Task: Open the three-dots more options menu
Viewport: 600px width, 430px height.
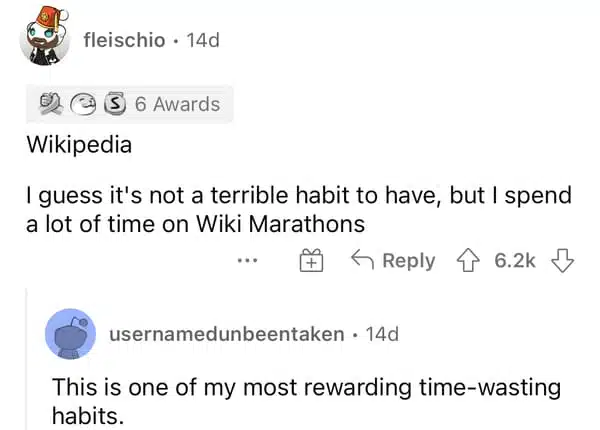Action: click(247, 261)
